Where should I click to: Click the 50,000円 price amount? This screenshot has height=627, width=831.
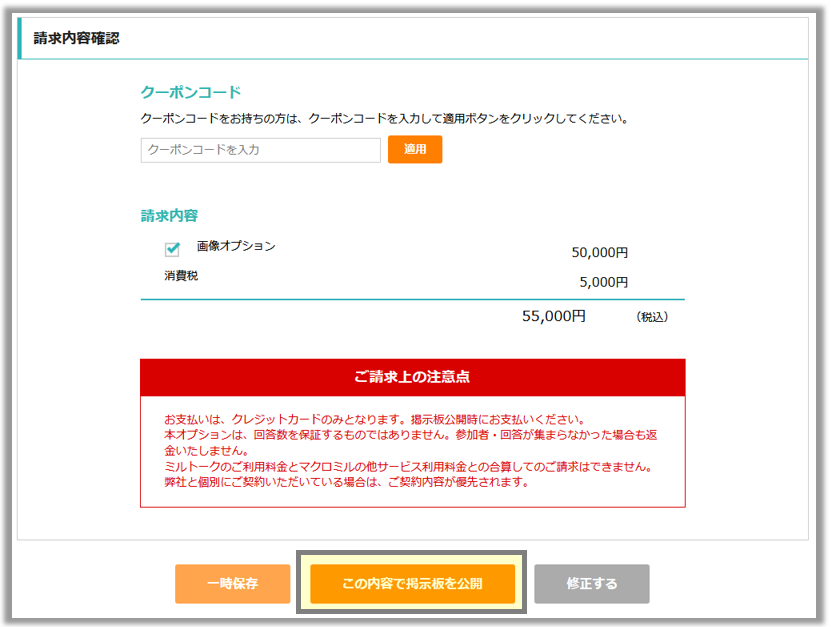(x=599, y=253)
